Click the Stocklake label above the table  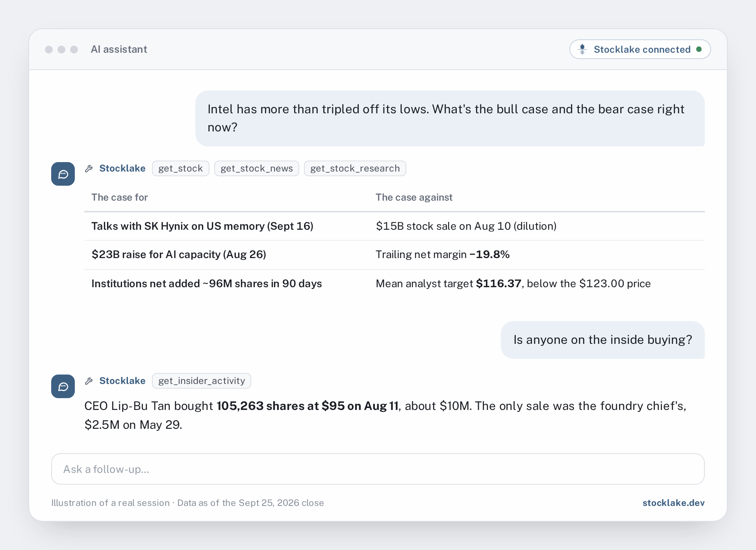point(122,168)
